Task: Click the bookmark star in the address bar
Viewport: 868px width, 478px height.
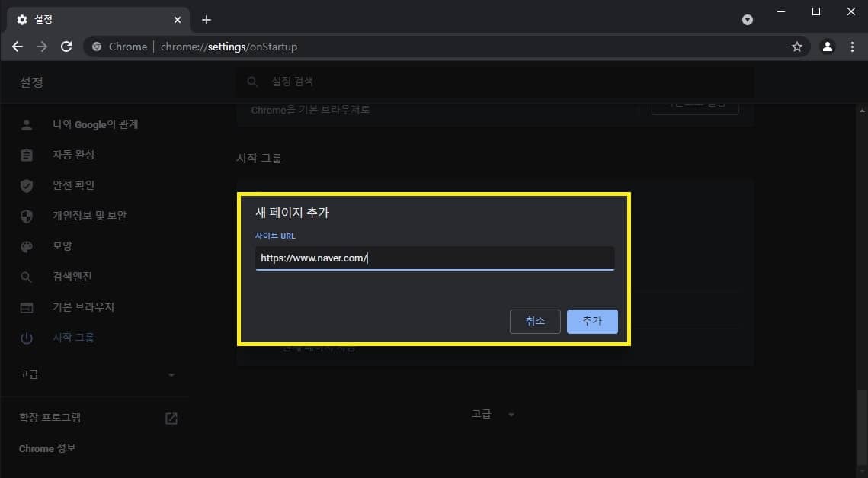Action: [796, 47]
